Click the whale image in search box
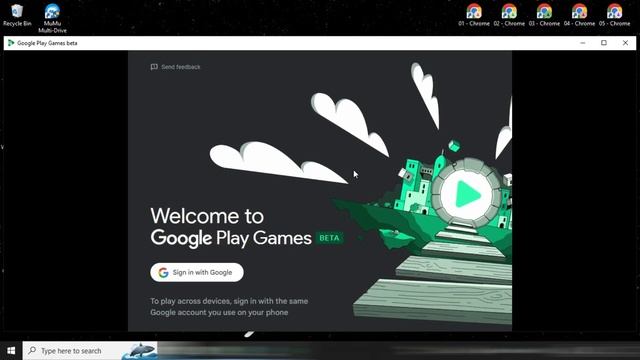Viewport: 640px width, 360px height. pyautogui.click(x=140, y=351)
